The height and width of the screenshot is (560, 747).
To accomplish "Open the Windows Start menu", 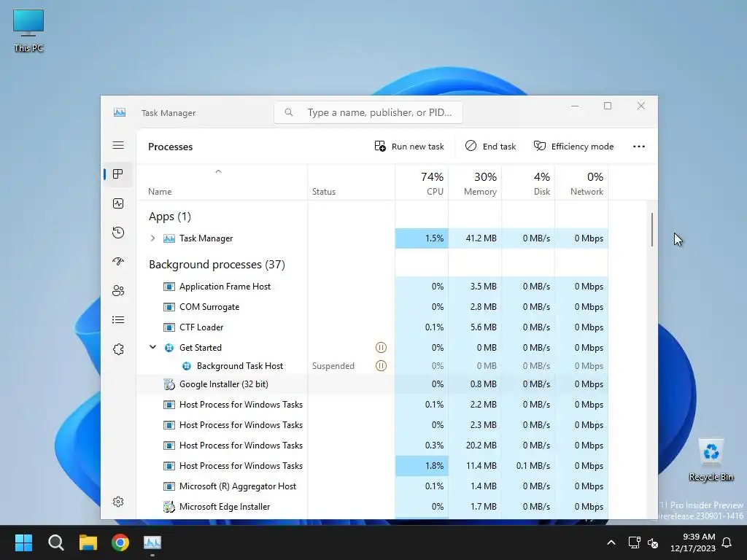I will click(x=23, y=542).
